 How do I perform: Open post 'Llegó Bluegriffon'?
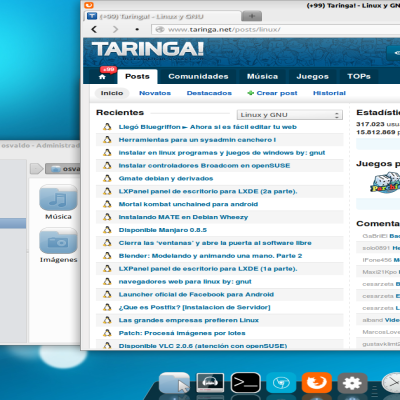(208, 127)
